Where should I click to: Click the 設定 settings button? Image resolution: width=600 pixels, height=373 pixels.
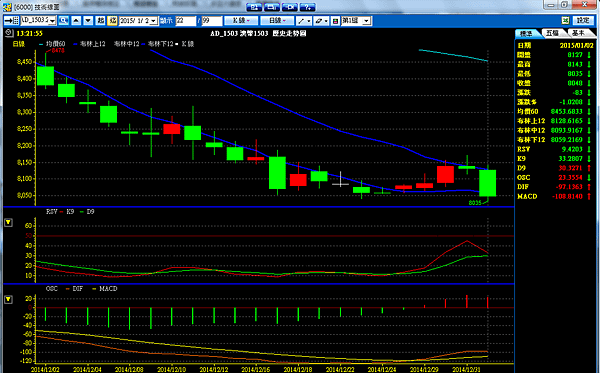coord(583,21)
